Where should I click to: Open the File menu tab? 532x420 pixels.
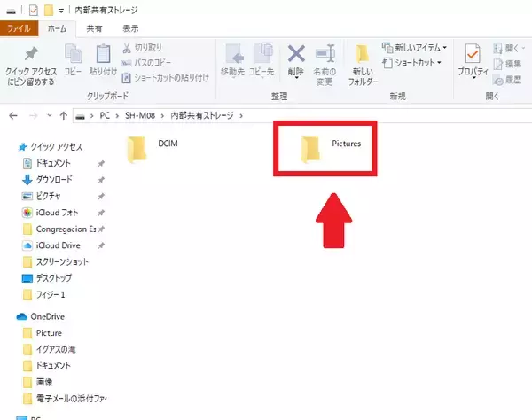tap(18, 28)
